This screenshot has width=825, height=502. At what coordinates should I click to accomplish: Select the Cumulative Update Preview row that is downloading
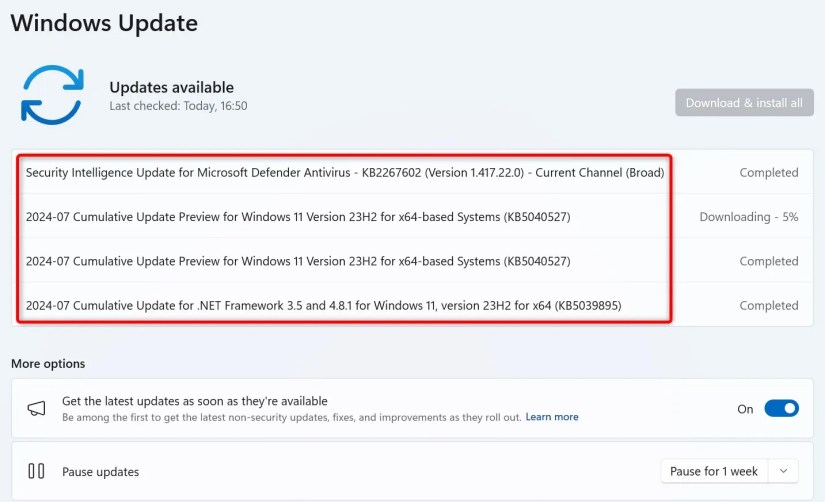pos(298,217)
